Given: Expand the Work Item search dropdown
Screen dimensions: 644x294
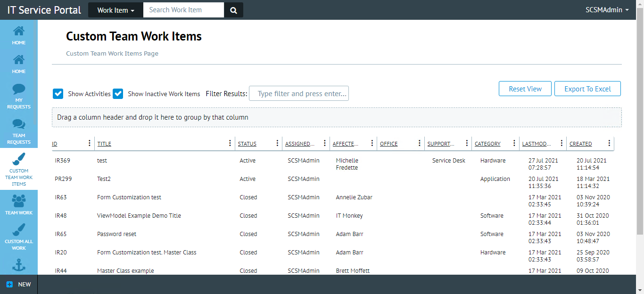Looking at the screenshot, I should tap(116, 10).
